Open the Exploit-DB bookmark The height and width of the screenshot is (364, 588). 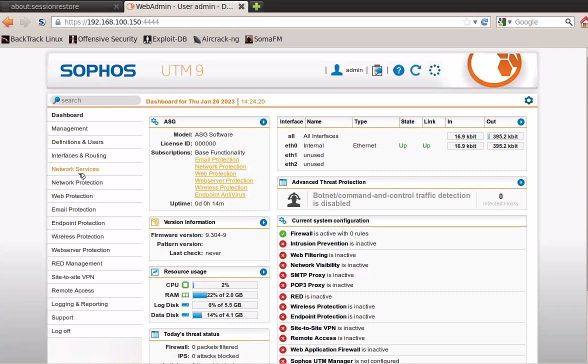[165, 39]
